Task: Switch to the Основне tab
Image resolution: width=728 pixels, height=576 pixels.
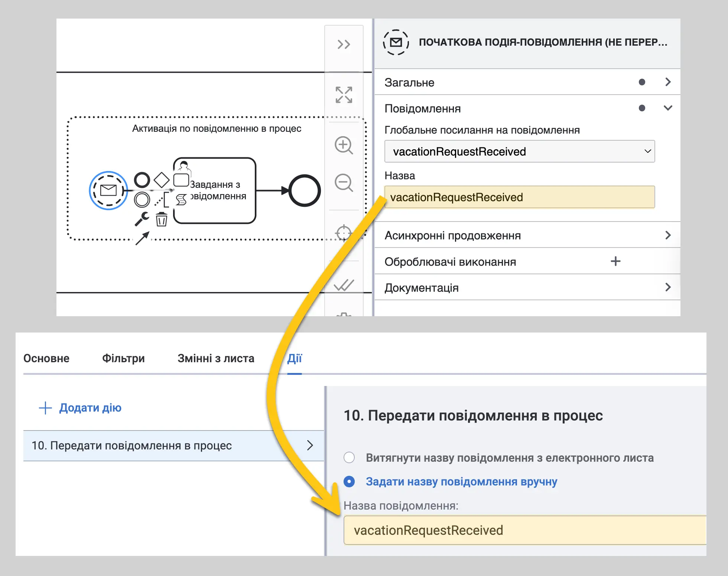Action: [x=46, y=358]
